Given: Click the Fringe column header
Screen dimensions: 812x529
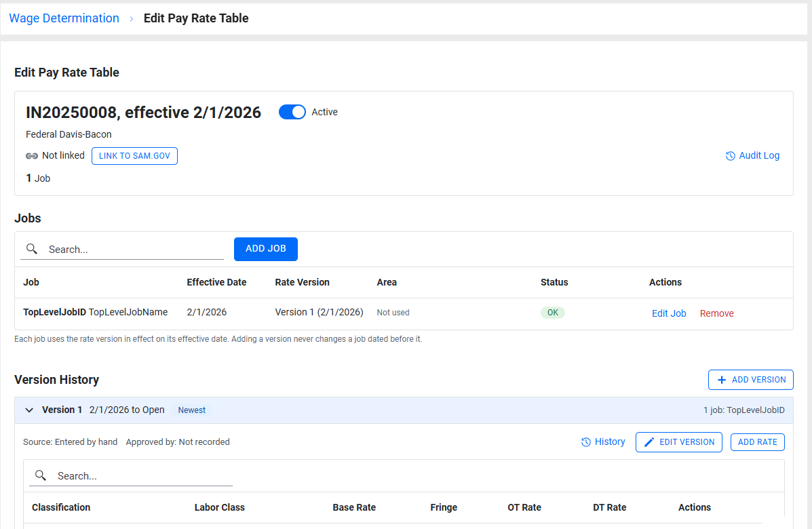Looking at the screenshot, I should coord(444,507).
